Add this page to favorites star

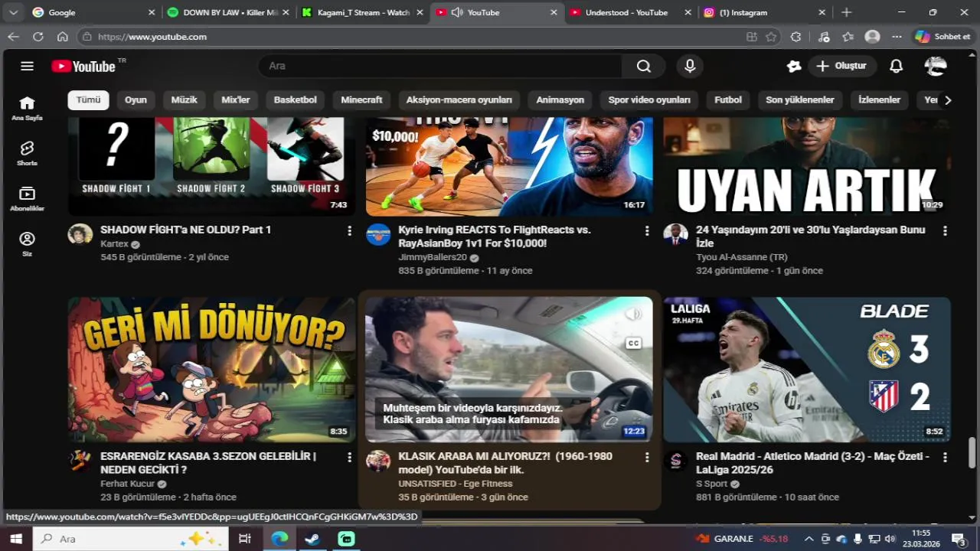point(771,37)
